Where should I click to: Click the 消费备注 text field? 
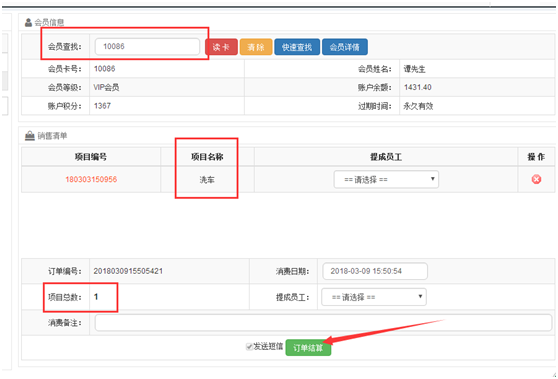[323, 323]
